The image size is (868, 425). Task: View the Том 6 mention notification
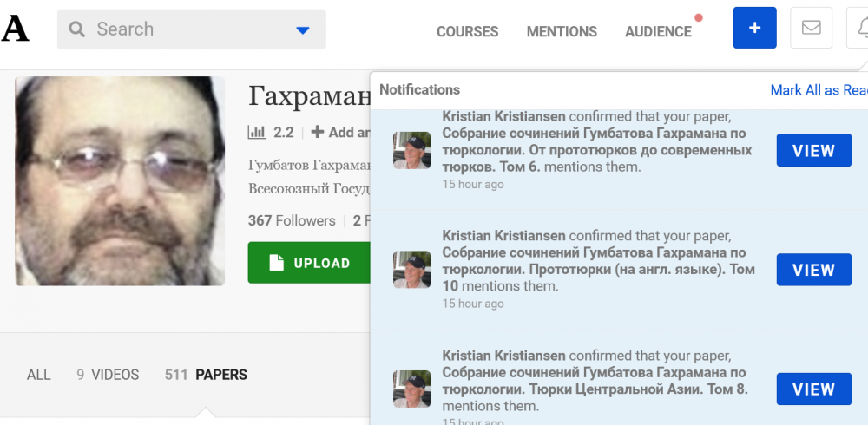(x=814, y=150)
